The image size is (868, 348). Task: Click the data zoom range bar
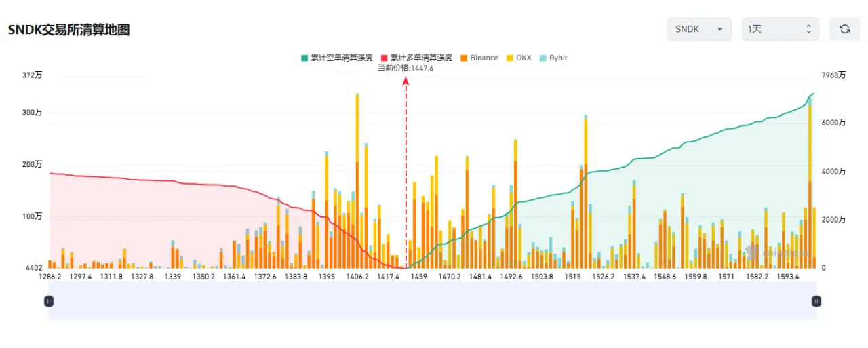[433, 301]
